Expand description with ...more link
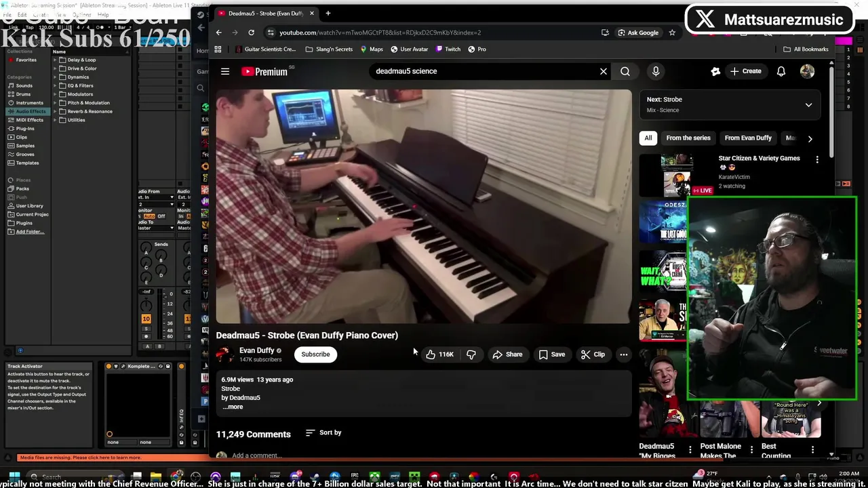Screen dimensions: 868x488 coord(233,407)
